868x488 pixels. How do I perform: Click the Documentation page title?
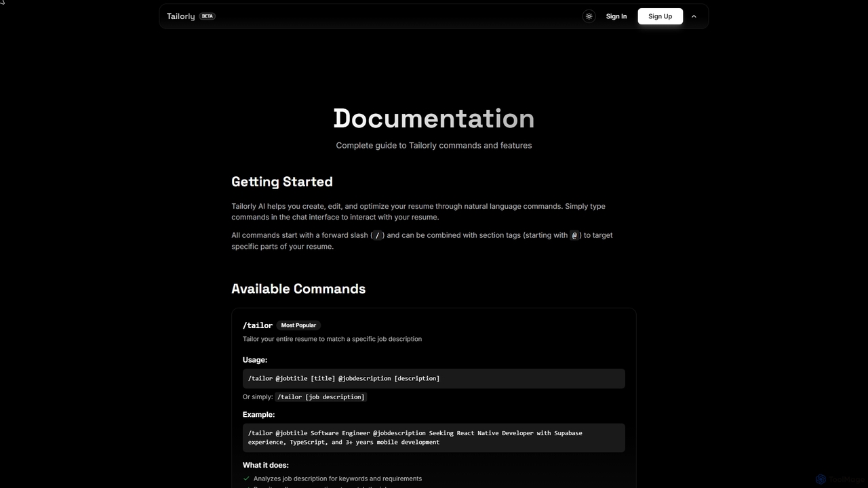click(434, 119)
